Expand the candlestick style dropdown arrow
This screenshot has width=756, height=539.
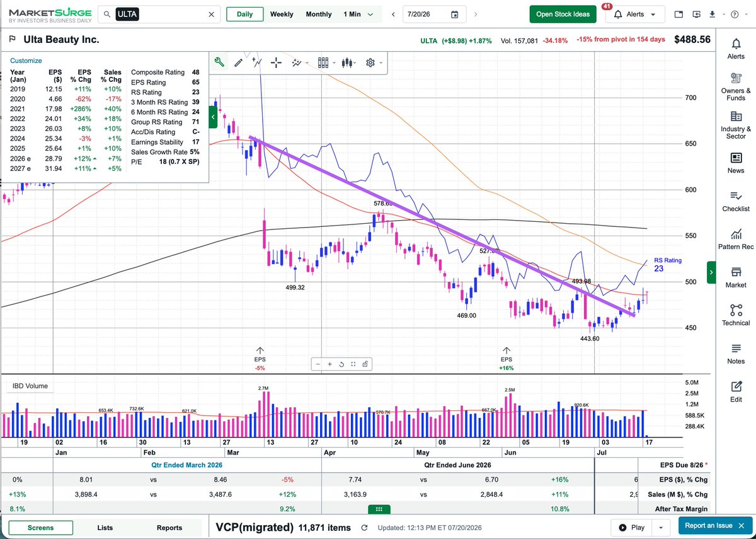point(355,63)
